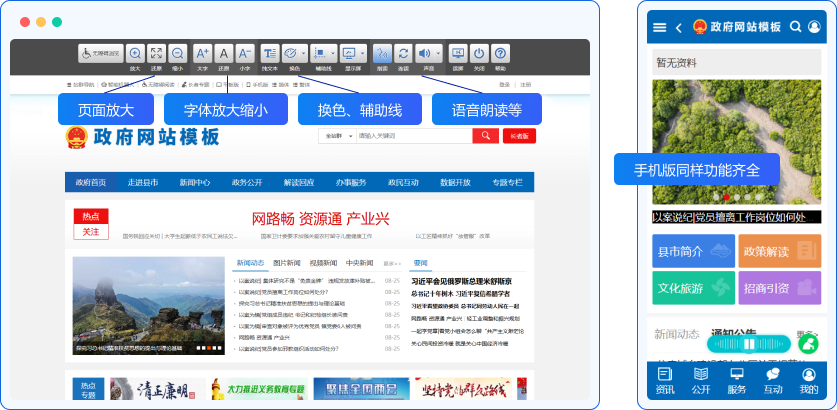This screenshot has width=837, height=410.
Task: Decrease font size with the A- icon
Action: [245, 54]
